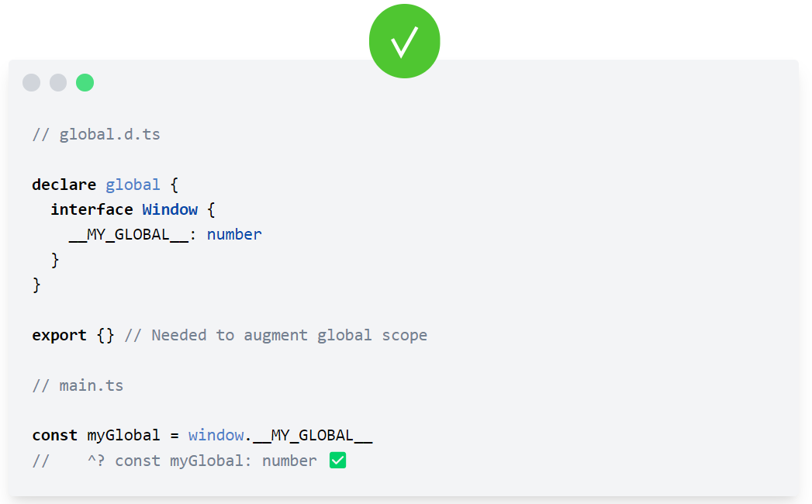The height and width of the screenshot is (504, 812).
Task: Click the 'declare' keyword
Action: click(64, 185)
